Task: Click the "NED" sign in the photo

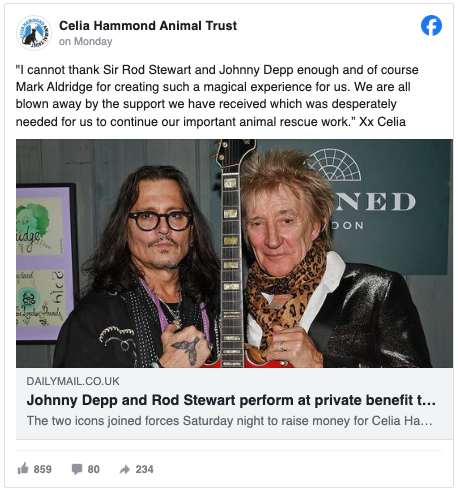Action: click(x=375, y=201)
